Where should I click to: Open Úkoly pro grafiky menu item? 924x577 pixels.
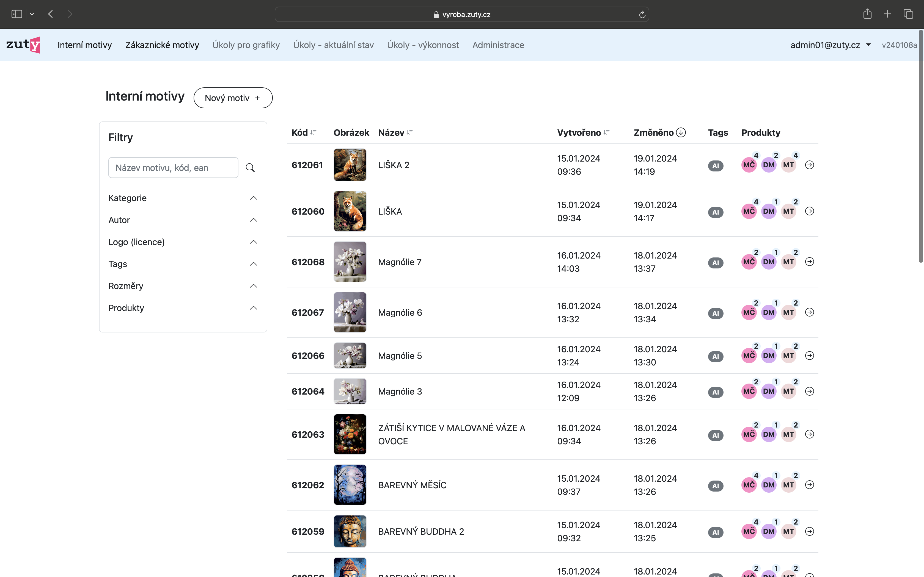coord(246,45)
